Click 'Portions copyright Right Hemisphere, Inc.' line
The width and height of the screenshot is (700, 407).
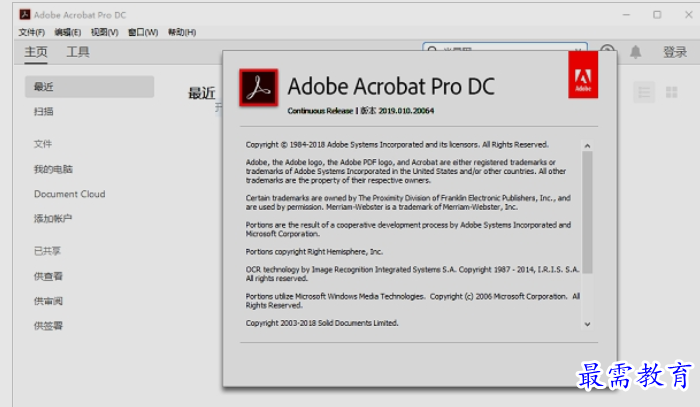point(314,252)
